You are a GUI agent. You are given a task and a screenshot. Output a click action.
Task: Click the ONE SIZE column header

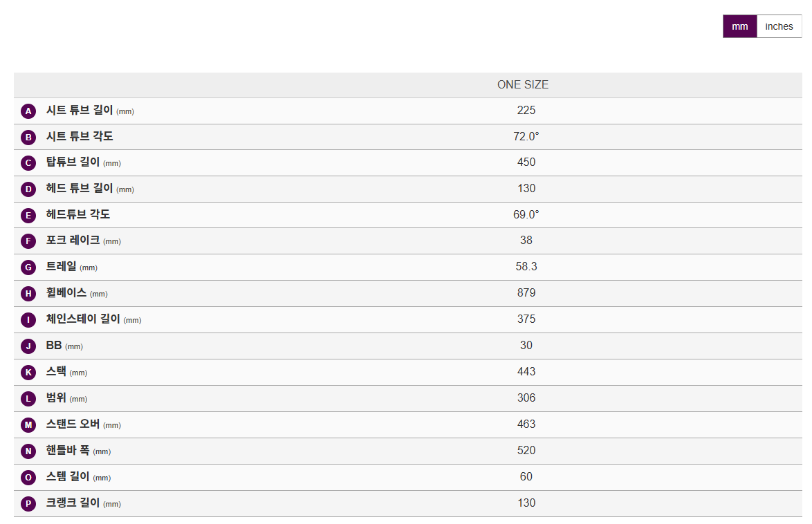coord(522,85)
